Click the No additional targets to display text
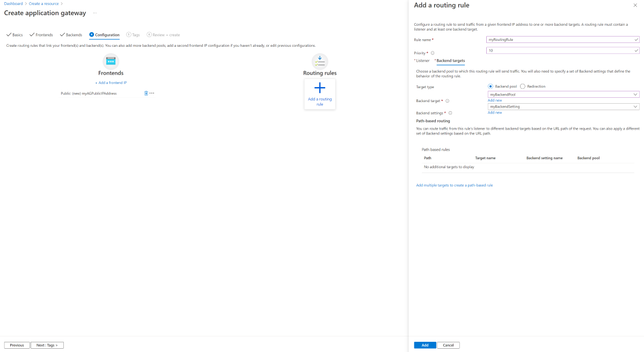Viewport: 644px width, 352px height. [449, 167]
